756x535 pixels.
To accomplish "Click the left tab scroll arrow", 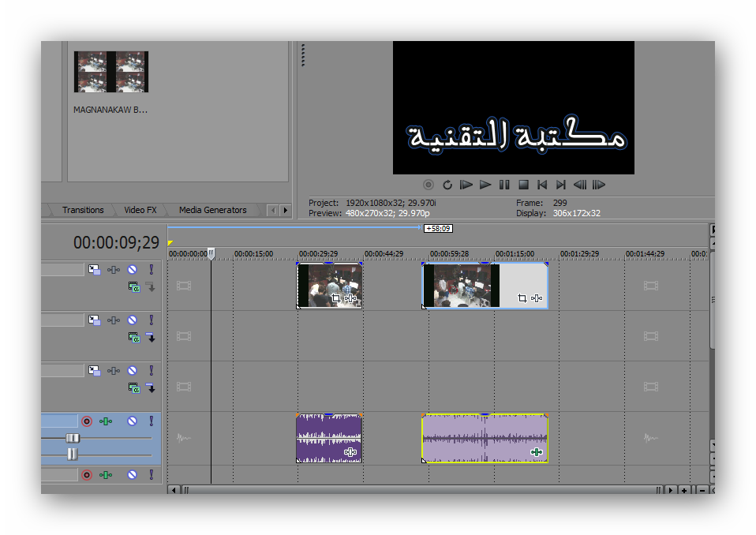I will [x=274, y=210].
